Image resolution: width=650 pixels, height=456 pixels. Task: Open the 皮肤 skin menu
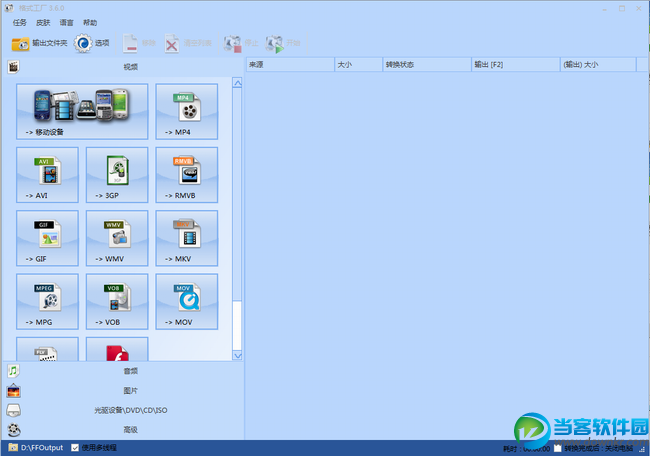pyautogui.click(x=43, y=22)
